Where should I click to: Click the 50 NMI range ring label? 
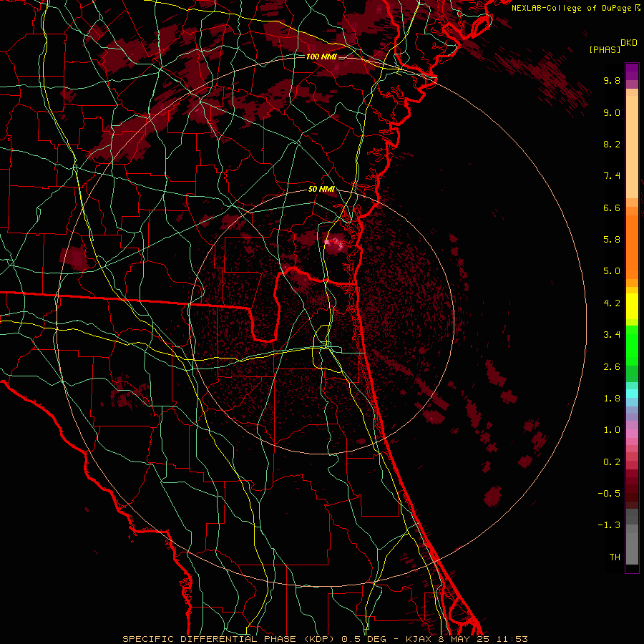tap(321, 190)
